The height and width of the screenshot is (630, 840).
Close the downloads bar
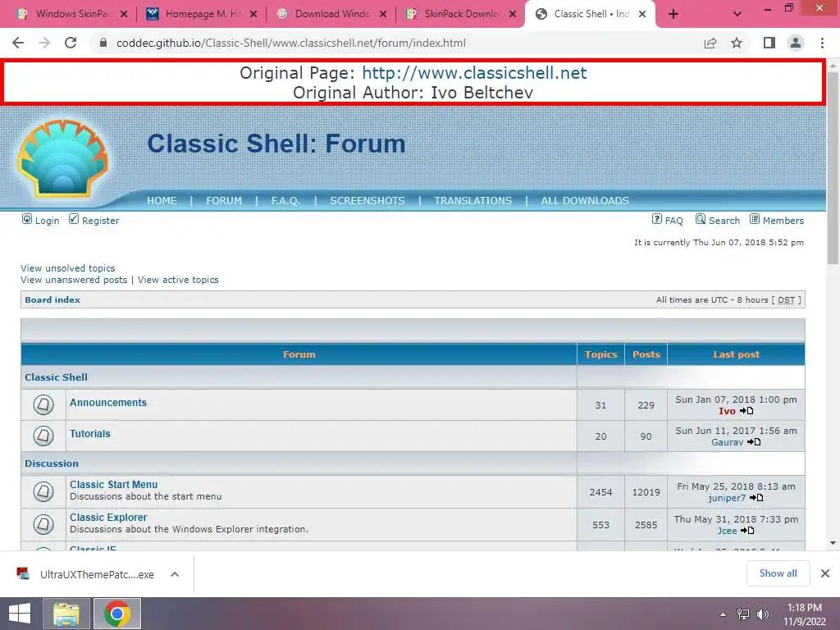click(825, 573)
